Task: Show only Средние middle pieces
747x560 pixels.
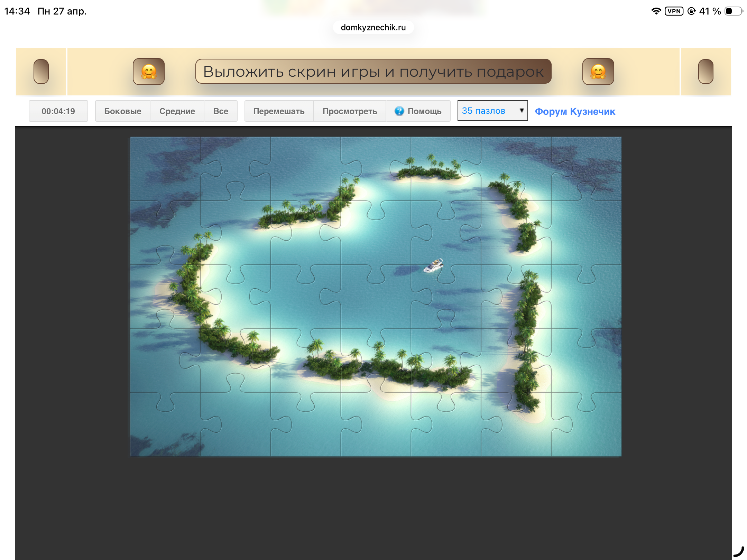Action: pos(177,111)
